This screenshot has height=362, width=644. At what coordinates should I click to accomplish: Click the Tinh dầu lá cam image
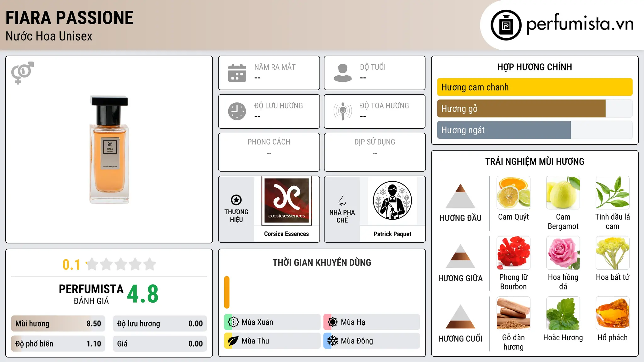coord(613,193)
